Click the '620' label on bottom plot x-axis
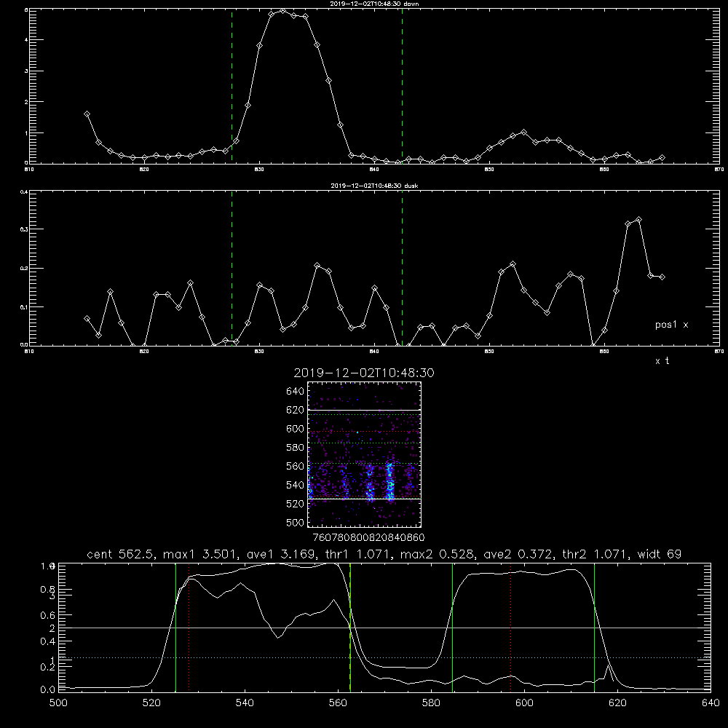This screenshot has height=728, width=728. pos(617,703)
